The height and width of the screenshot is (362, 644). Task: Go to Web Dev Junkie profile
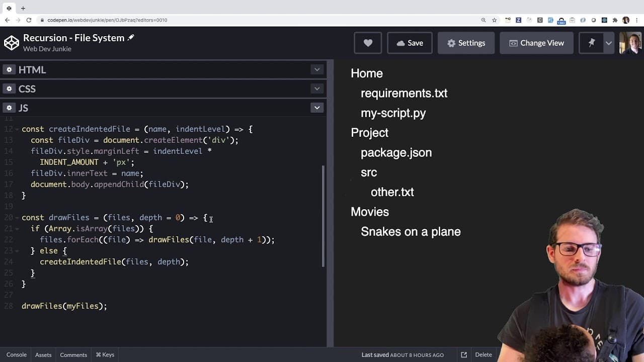click(x=47, y=49)
